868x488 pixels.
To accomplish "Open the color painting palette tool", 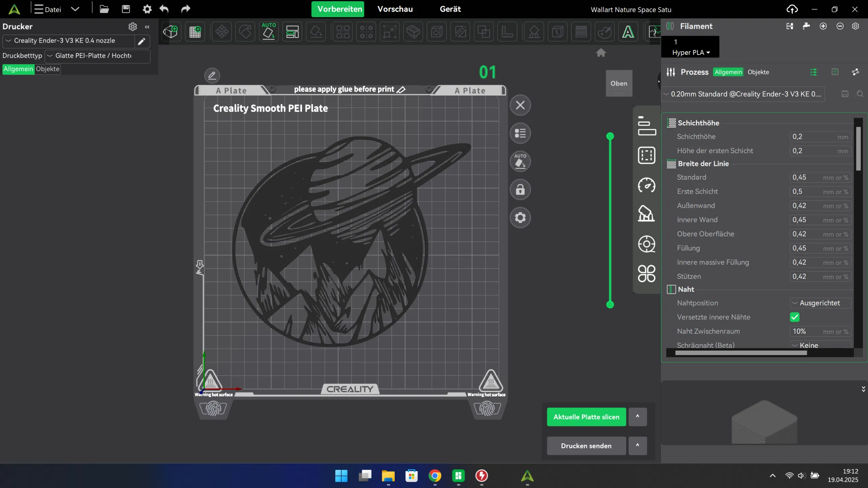I will pyautogui.click(x=605, y=32).
